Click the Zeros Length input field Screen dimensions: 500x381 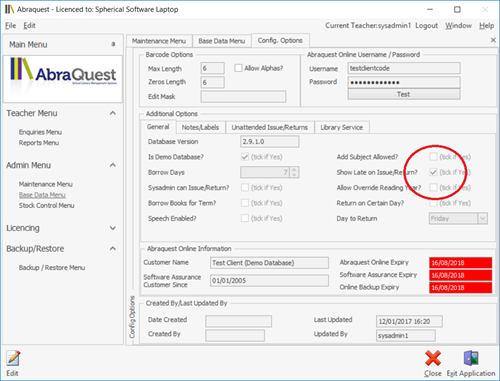pyautogui.click(x=212, y=82)
